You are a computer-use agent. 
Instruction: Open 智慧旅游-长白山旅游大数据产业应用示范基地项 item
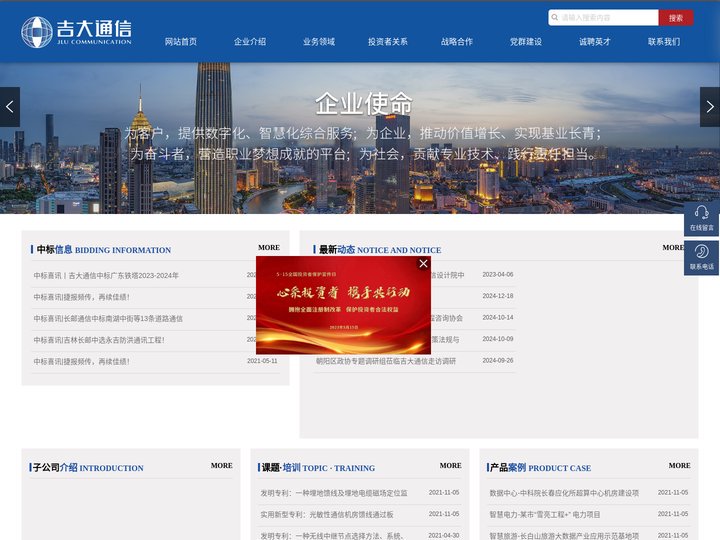pyautogui.click(x=564, y=536)
